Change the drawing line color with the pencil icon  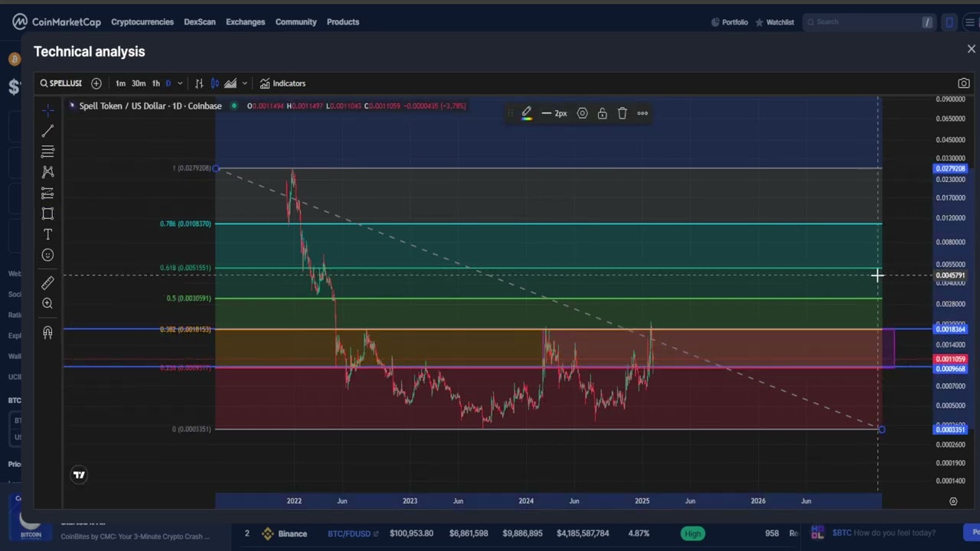pos(527,113)
